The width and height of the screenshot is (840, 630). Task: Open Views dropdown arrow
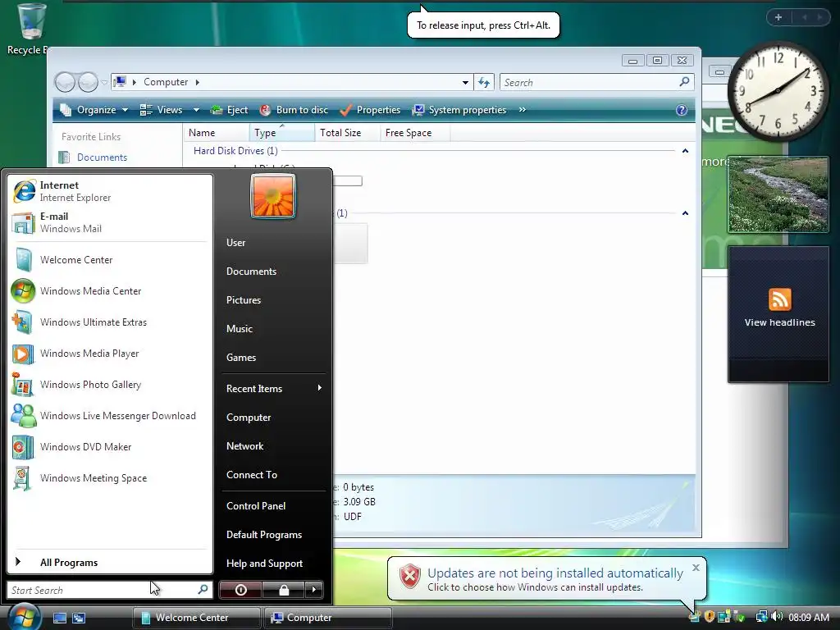196,110
